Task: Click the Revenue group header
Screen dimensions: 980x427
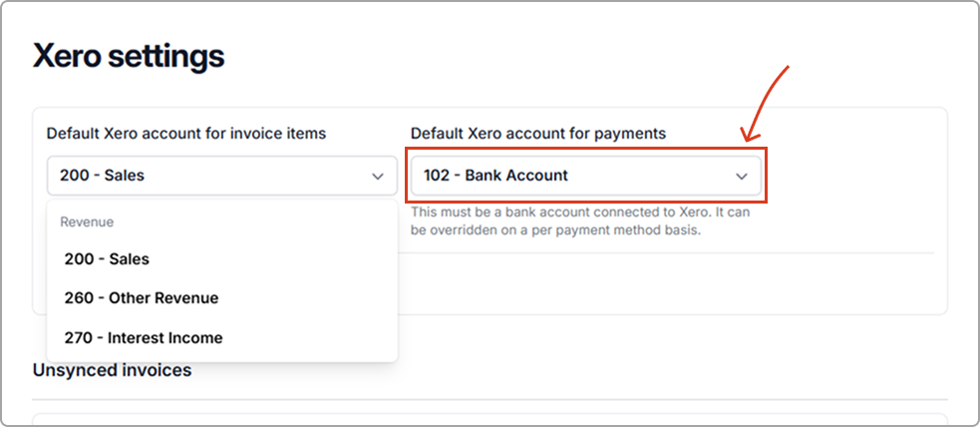Action: tap(87, 222)
